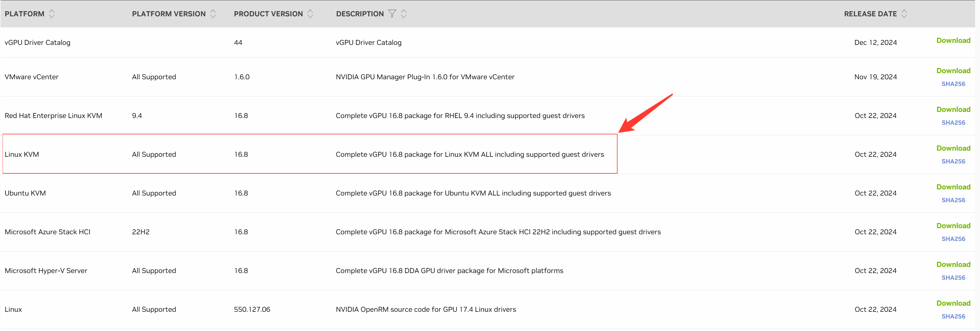Download Red Hat Enterprise Linux KVM package
The height and width of the screenshot is (331, 980).
[953, 109]
